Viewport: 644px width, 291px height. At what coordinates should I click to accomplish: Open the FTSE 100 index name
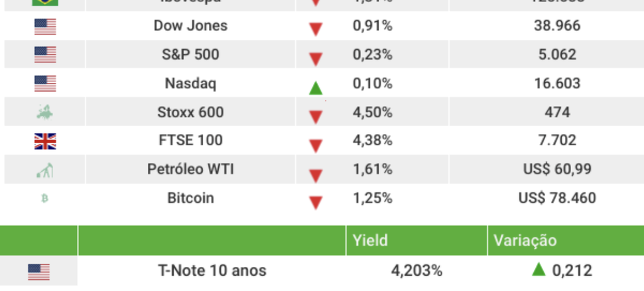[x=190, y=141]
